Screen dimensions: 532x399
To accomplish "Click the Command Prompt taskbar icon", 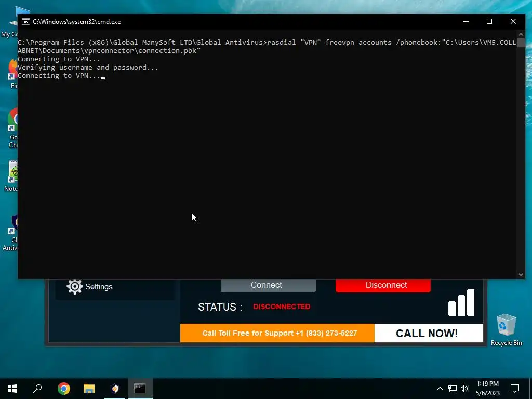I will (x=140, y=389).
